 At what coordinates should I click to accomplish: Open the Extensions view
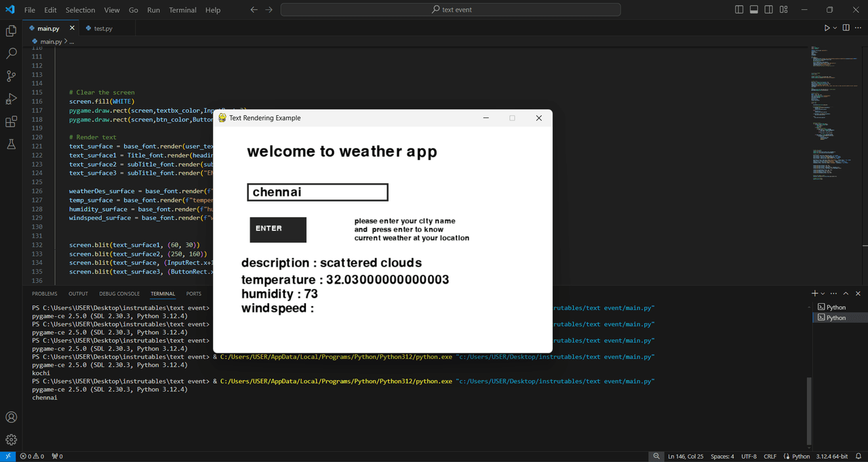[x=11, y=122]
